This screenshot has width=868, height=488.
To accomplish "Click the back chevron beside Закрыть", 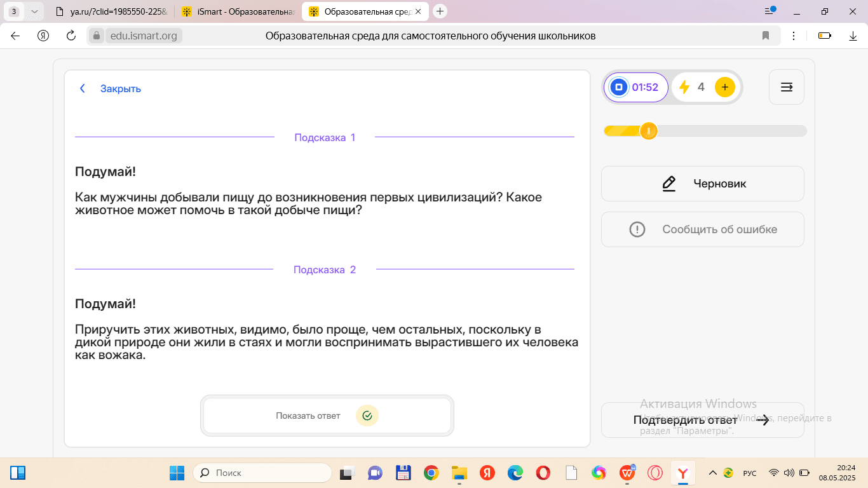I will click(x=83, y=89).
